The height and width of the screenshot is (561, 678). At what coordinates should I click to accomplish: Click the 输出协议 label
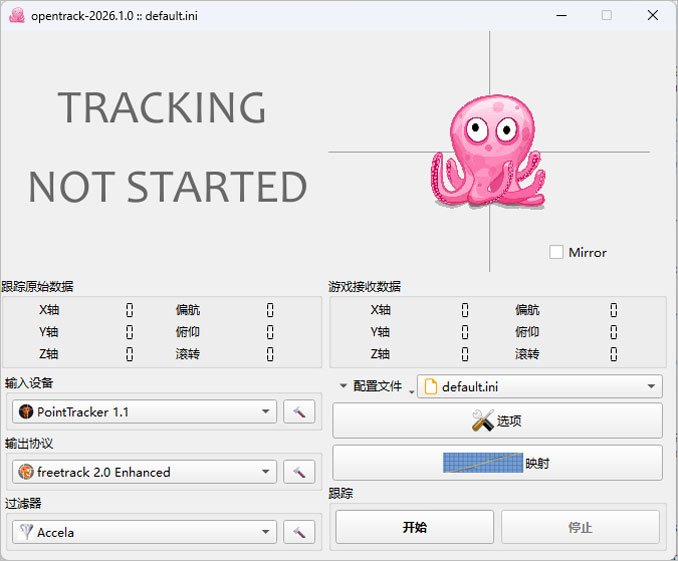click(29, 443)
